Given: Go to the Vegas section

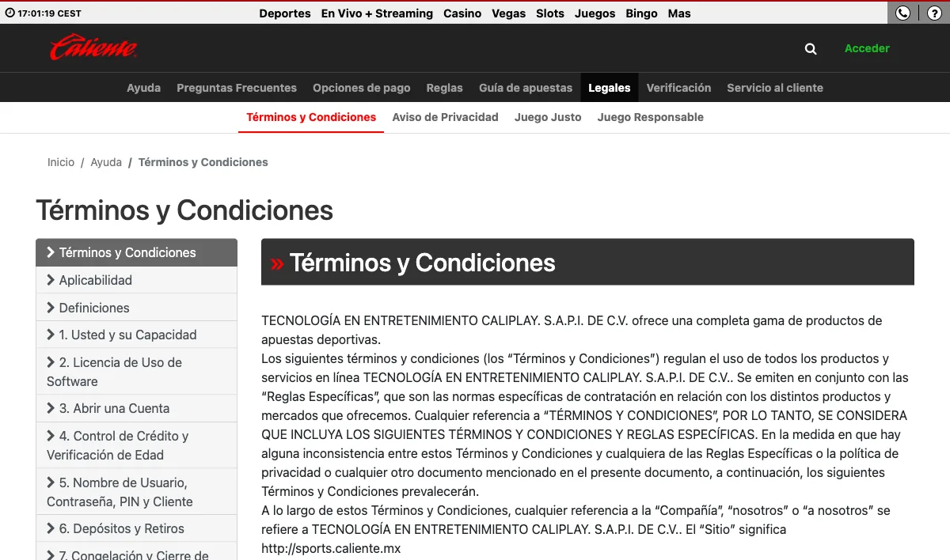Looking at the screenshot, I should click(x=509, y=13).
